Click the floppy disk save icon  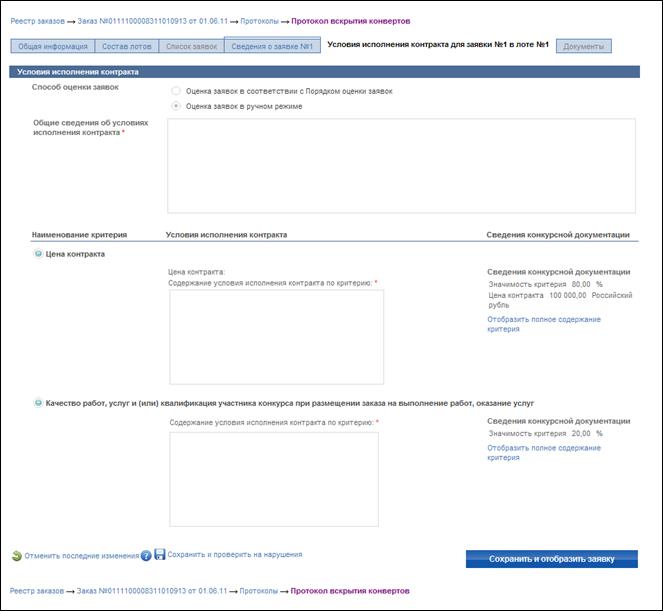click(x=159, y=554)
